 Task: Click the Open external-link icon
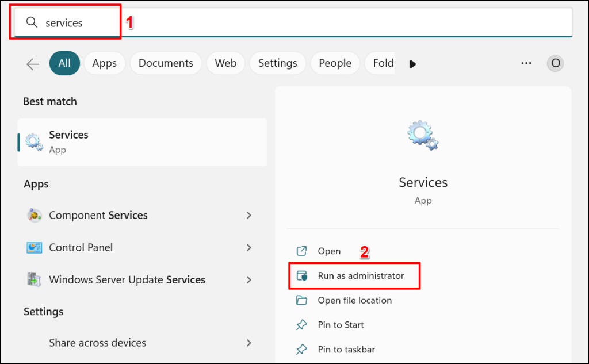pyautogui.click(x=301, y=251)
